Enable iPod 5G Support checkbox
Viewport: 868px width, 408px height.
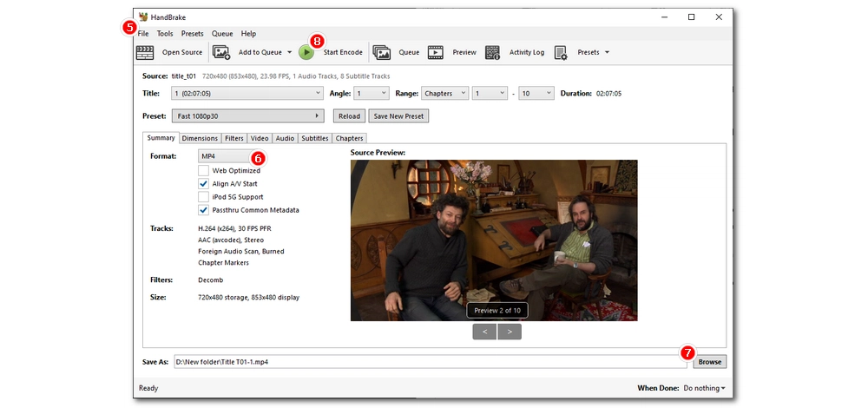point(203,197)
